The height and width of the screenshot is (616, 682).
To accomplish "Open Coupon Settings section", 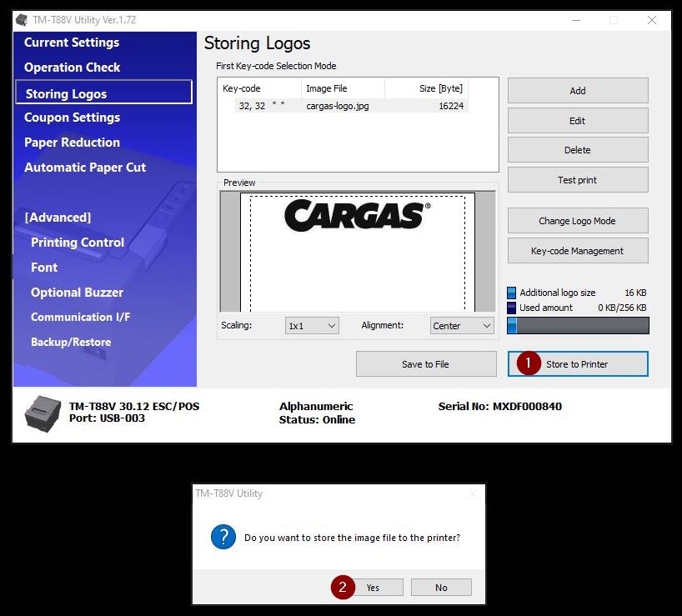I will click(x=72, y=118).
